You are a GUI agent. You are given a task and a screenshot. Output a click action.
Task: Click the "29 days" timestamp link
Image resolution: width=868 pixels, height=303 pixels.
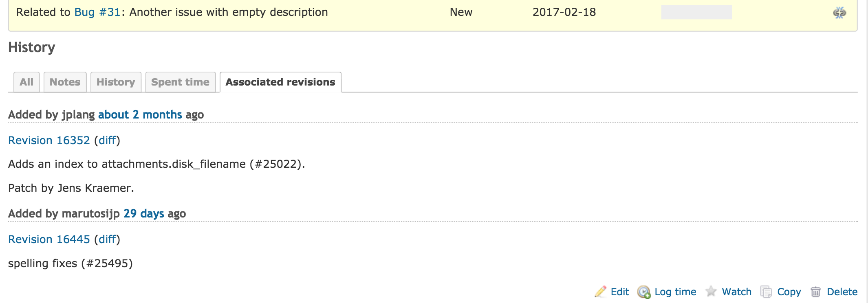(143, 214)
